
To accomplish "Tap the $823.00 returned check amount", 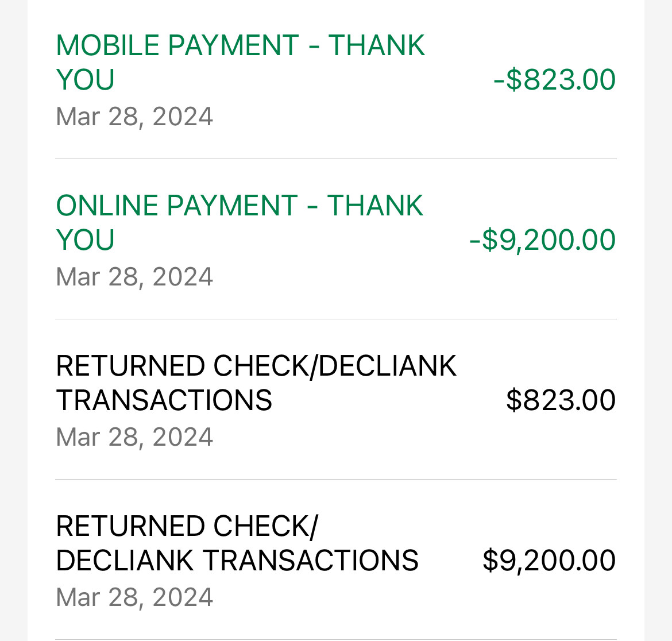I will [x=561, y=400].
